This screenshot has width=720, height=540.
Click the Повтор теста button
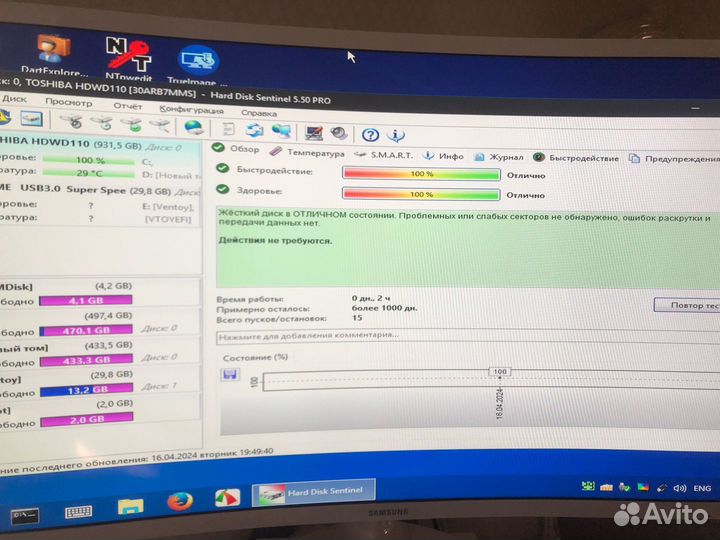687,305
